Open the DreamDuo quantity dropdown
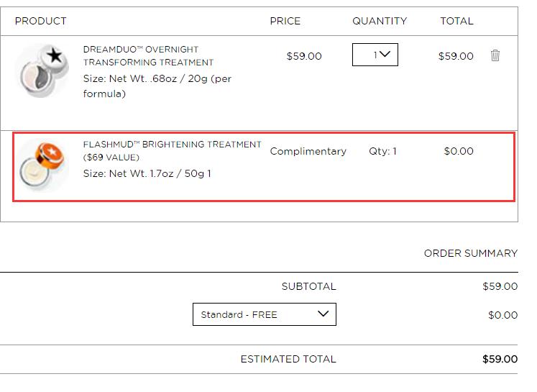 coord(375,55)
